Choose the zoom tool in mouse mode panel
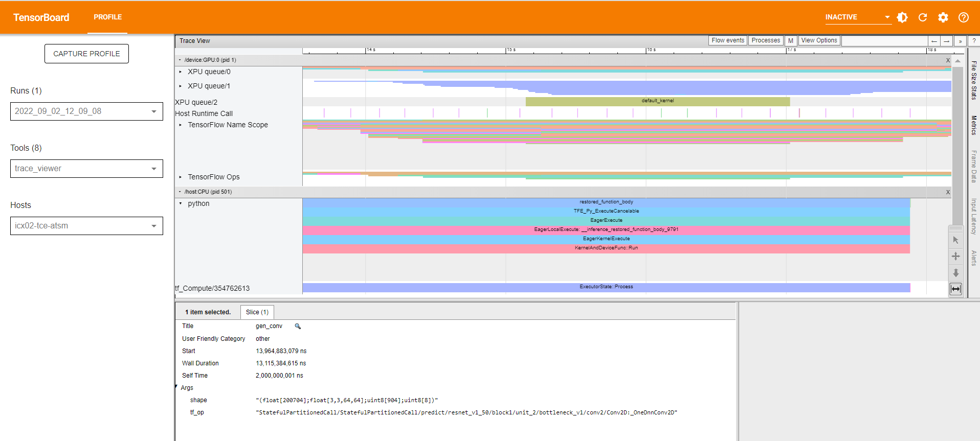 click(x=955, y=273)
